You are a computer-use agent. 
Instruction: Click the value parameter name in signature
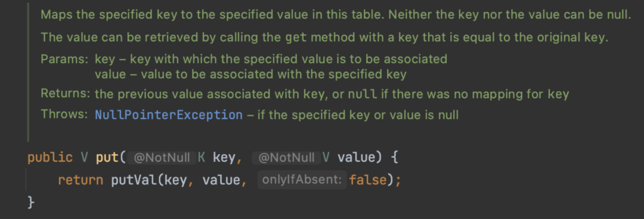tap(355, 158)
